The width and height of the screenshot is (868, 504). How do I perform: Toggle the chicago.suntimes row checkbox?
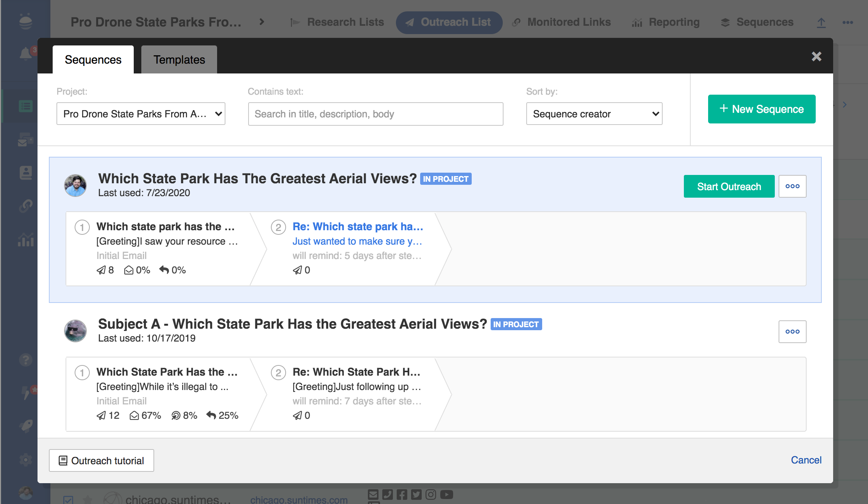click(69, 500)
